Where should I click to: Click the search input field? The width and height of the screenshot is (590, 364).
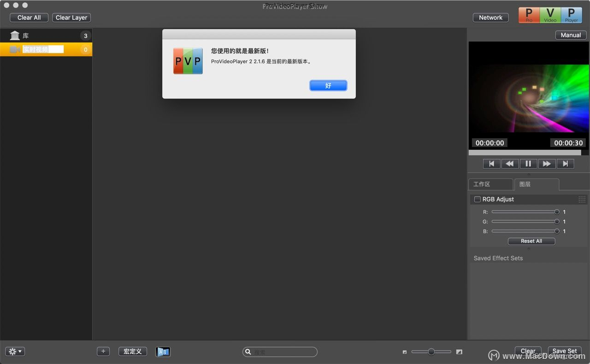280,352
